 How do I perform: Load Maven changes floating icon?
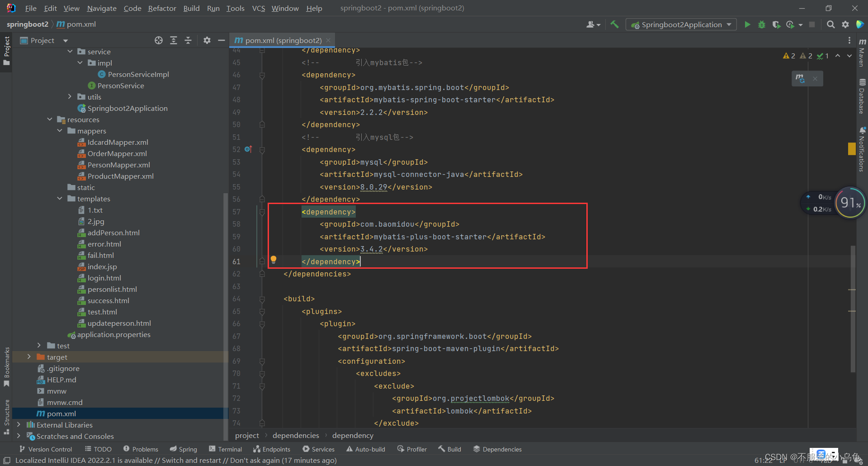click(x=800, y=78)
